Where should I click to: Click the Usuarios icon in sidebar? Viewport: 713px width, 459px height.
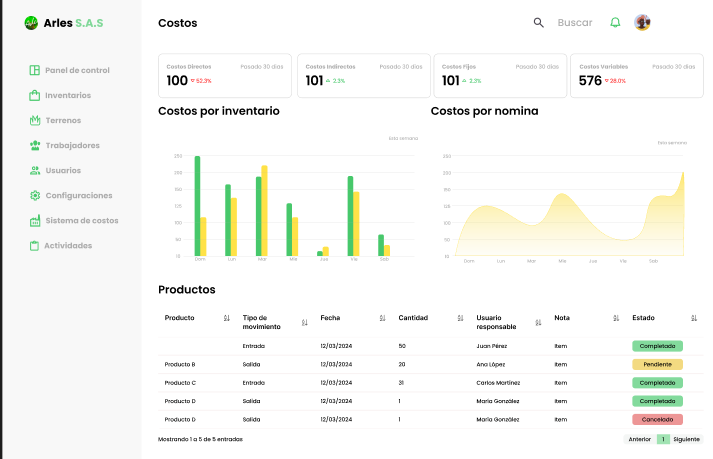pos(35,170)
